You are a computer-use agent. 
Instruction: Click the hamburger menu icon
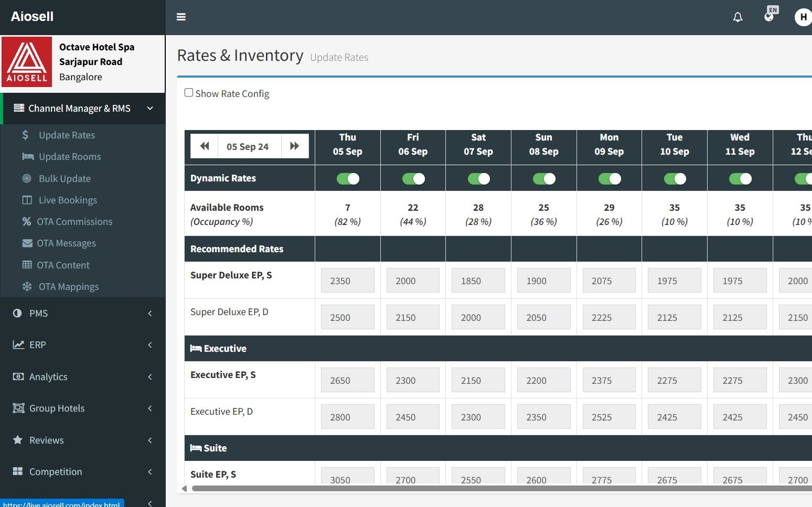point(181,17)
